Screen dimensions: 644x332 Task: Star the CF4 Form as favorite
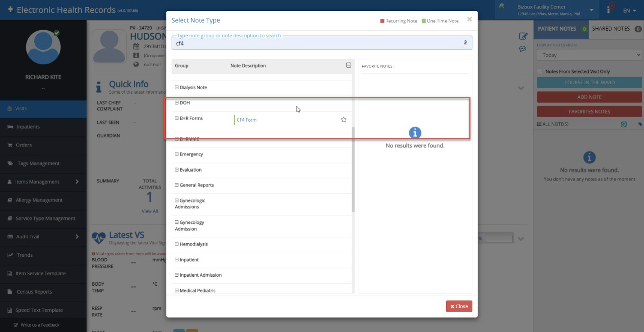[x=343, y=120]
